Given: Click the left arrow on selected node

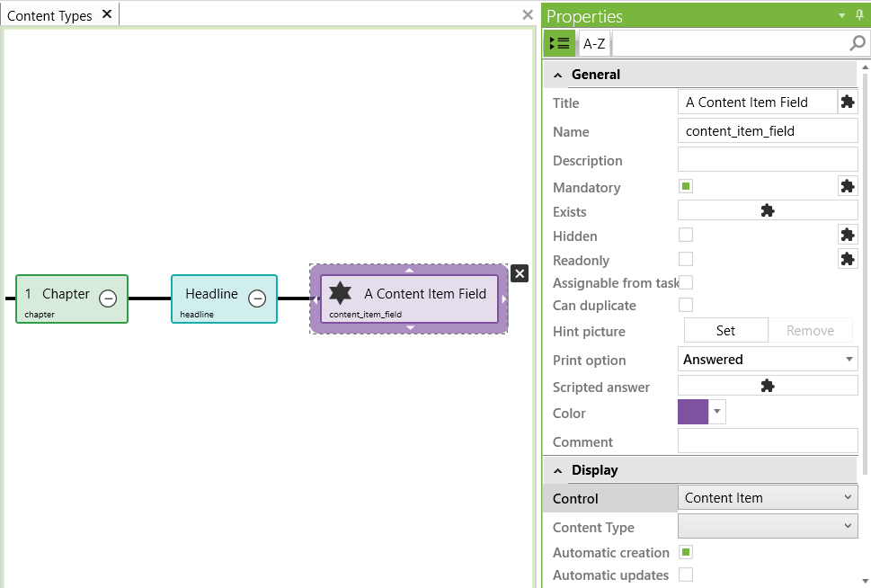Looking at the screenshot, I should [315, 299].
